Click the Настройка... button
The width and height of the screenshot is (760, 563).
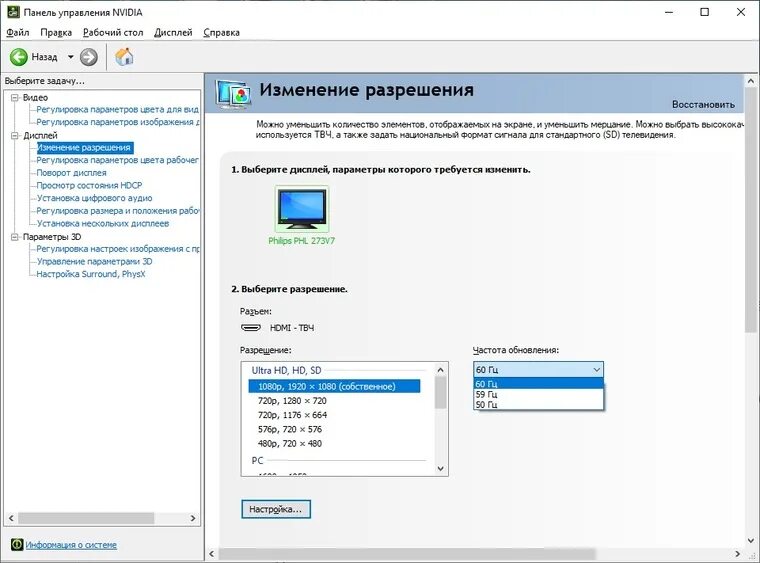pyautogui.click(x=276, y=509)
